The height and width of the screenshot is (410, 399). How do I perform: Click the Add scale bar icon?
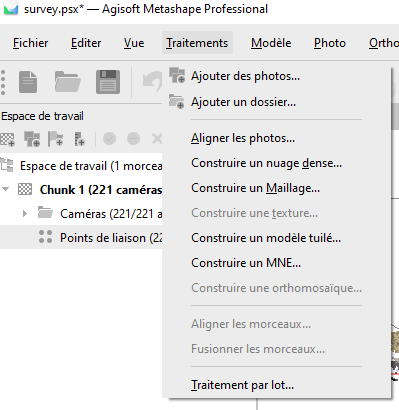click(x=79, y=139)
